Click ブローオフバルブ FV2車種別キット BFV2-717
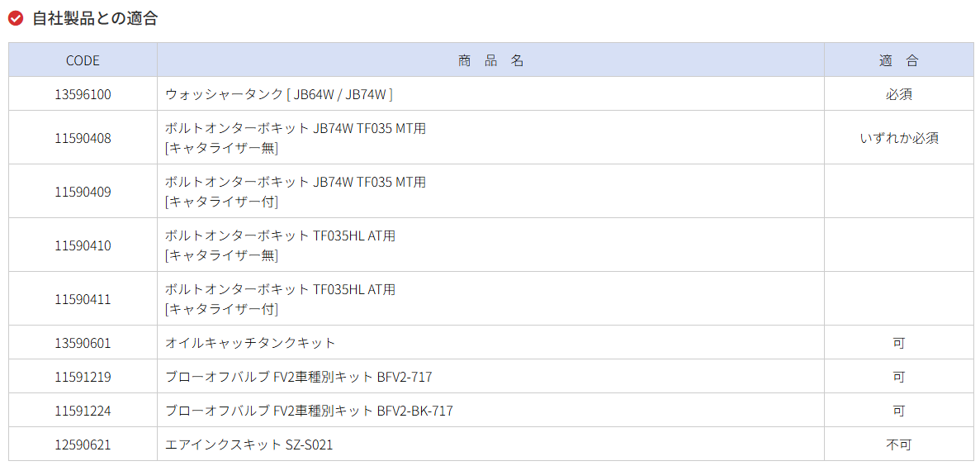Image resolution: width=980 pixels, height=466 pixels. click(298, 377)
